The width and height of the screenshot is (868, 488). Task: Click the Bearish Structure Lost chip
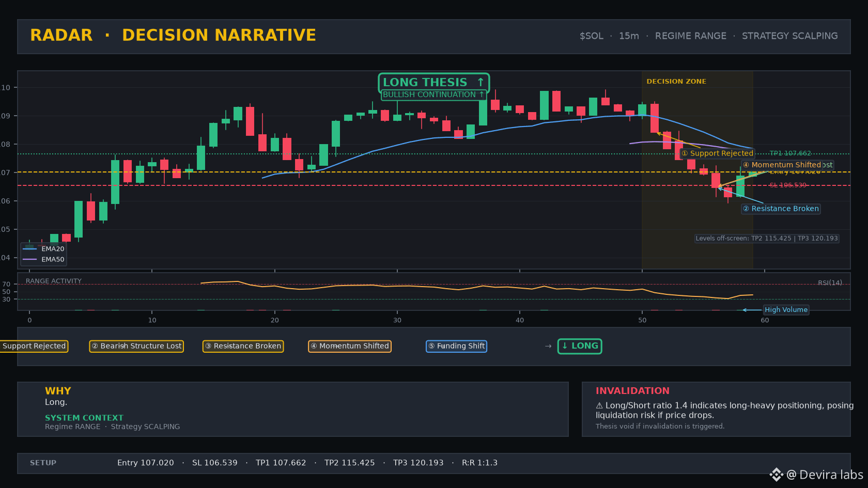pyautogui.click(x=136, y=346)
